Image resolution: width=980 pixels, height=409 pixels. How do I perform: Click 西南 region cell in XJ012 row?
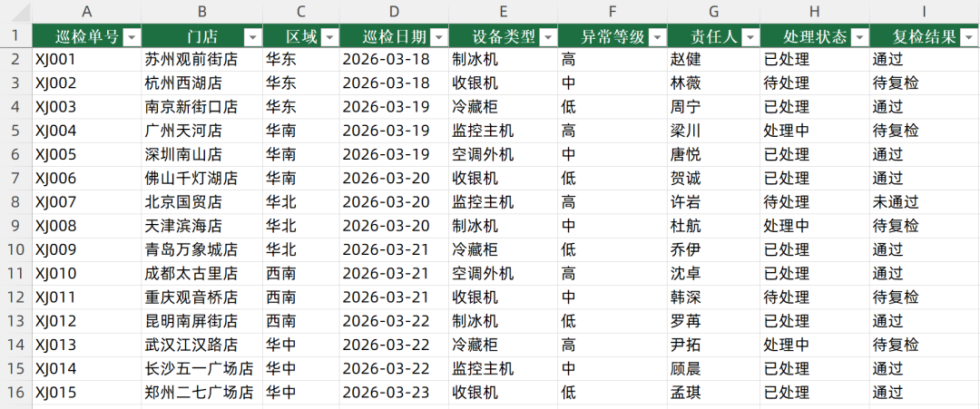tap(301, 321)
